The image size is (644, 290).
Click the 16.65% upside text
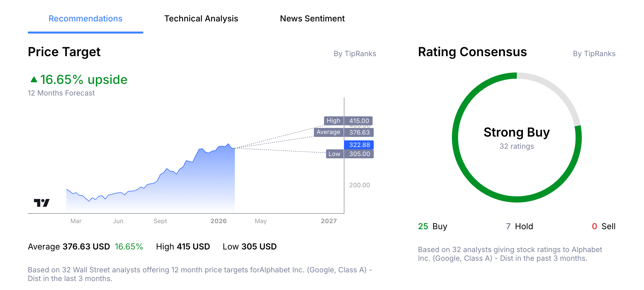coord(84,80)
